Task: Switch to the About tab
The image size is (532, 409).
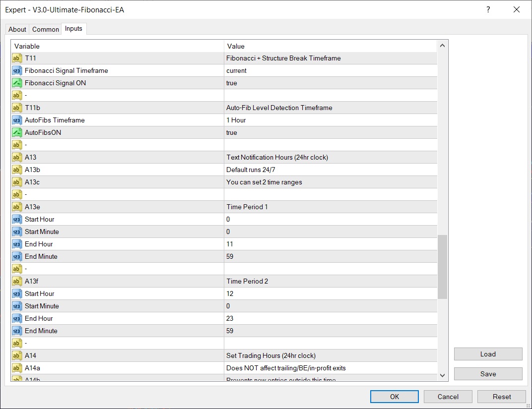Action: tap(17, 29)
